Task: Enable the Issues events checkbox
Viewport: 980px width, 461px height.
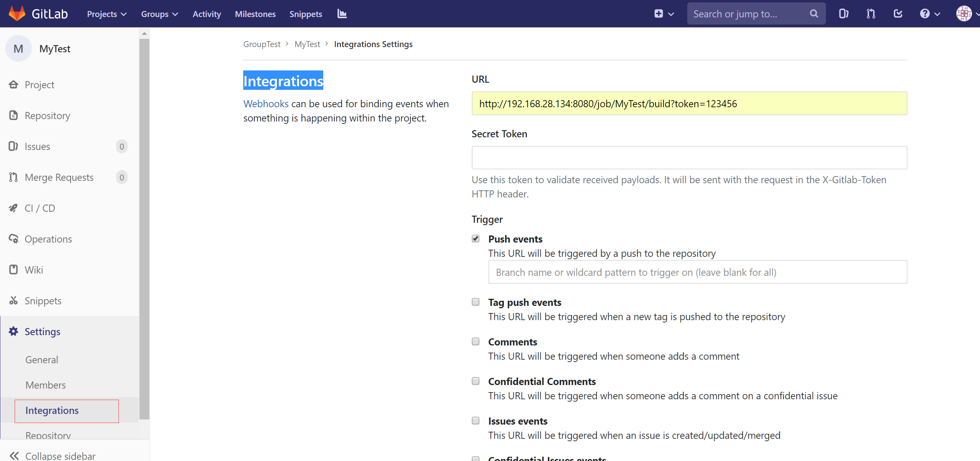Action: tap(475, 421)
